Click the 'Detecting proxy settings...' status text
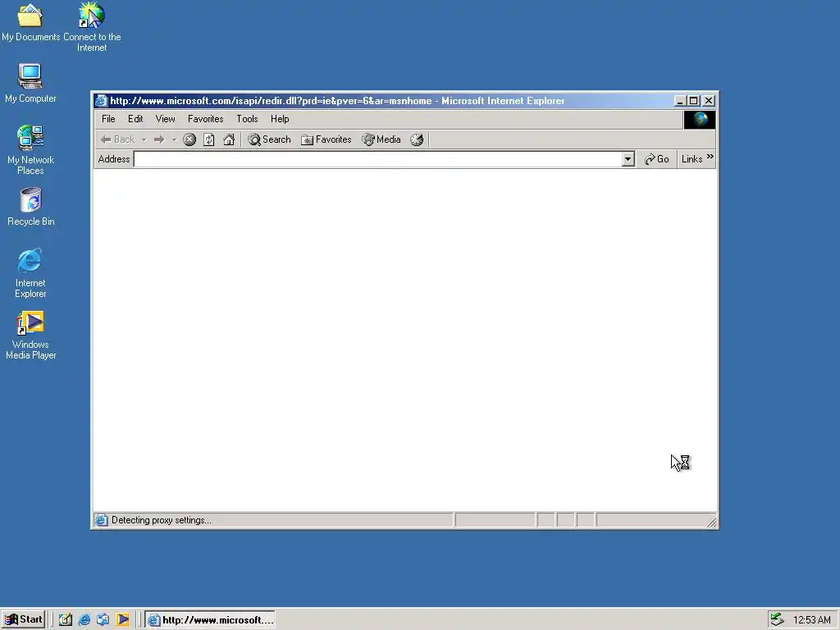Viewport: 840px width, 630px height. (x=162, y=520)
